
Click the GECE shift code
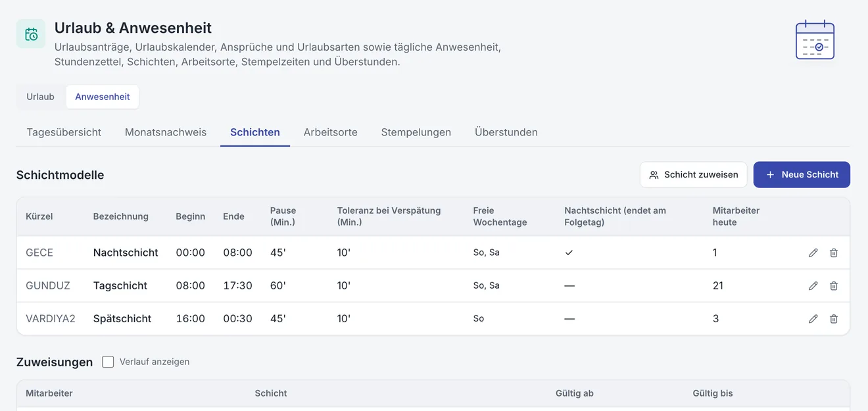[39, 253]
